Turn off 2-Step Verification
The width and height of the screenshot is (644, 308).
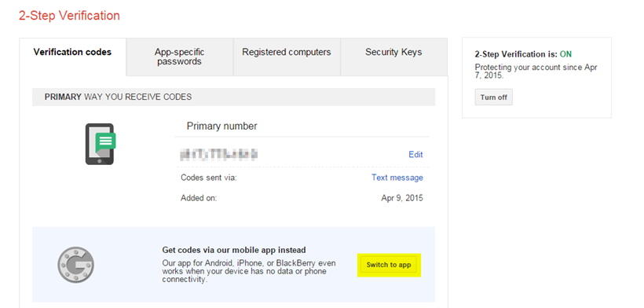494,97
